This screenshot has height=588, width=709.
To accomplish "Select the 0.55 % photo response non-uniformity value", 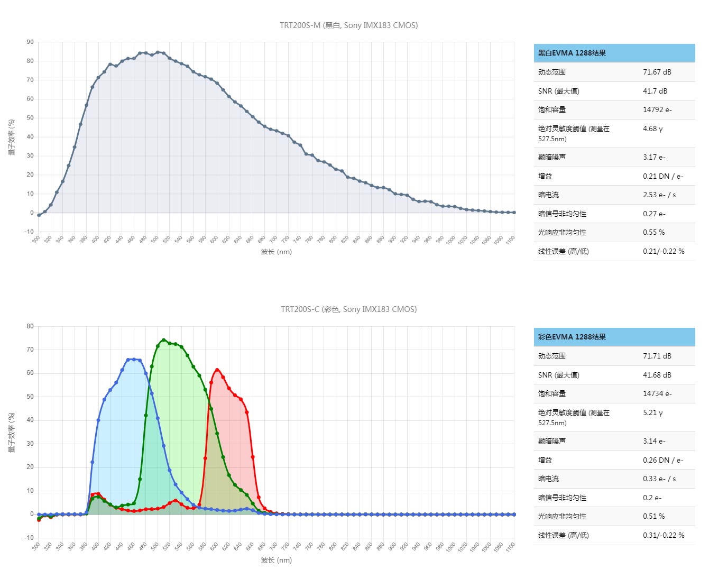I will (x=653, y=232).
